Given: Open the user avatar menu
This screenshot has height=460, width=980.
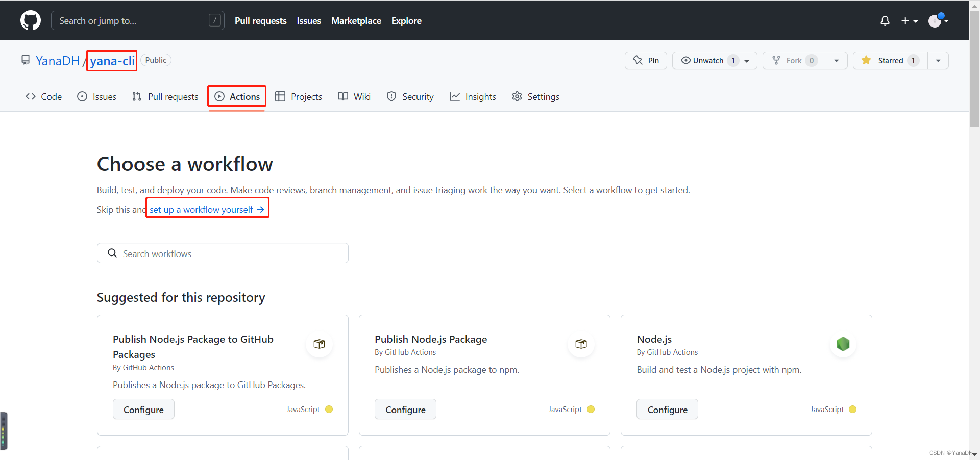Looking at the screenshot, I should pyautogui.click(x=938, y=20).
